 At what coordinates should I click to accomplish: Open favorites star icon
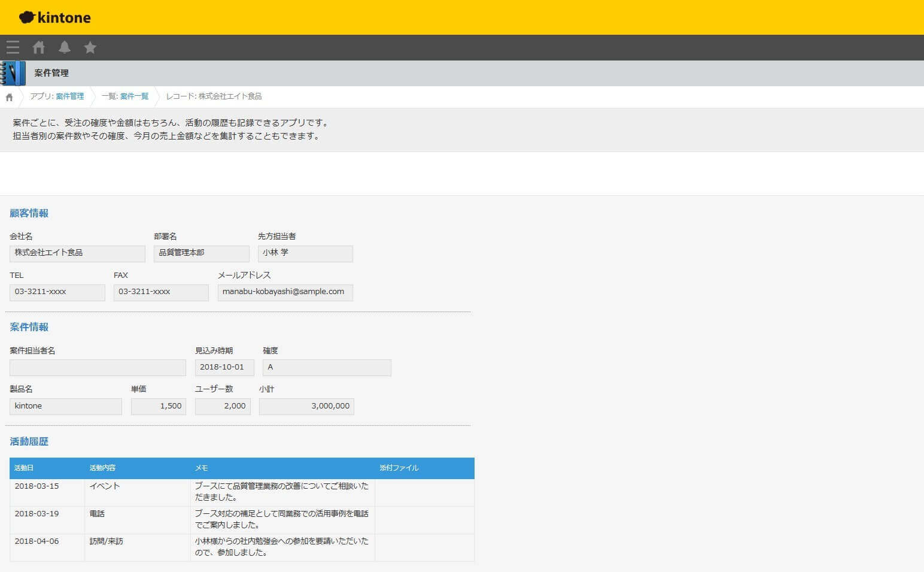(x=90, y=47)
